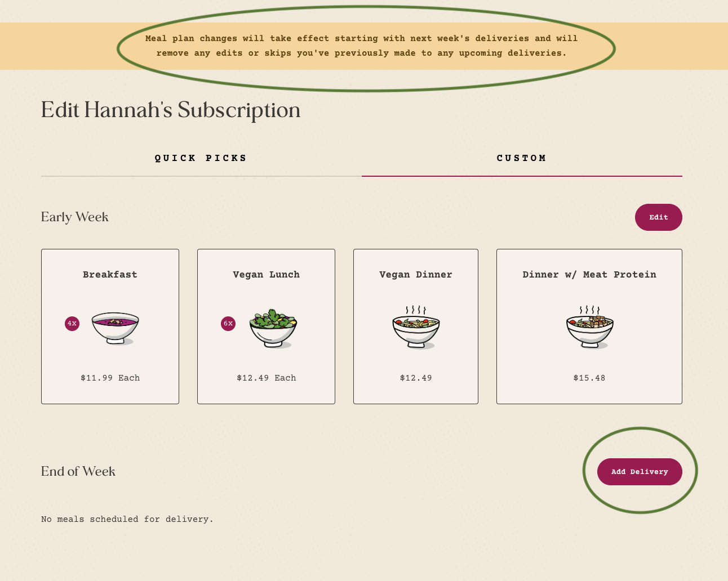The image size is (728, 581).
Task: Click the Edit button for Early Week
Action: click(659, 217)
